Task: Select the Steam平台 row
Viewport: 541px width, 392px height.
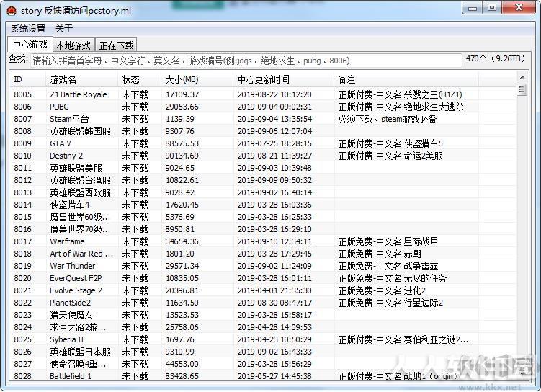Action: pyautogui.click(x=263, y=119)
